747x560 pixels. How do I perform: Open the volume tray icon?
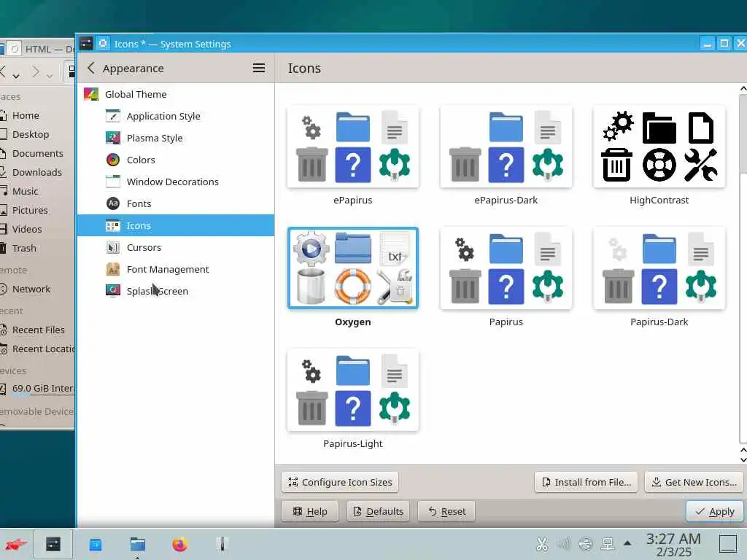point(564,544)
